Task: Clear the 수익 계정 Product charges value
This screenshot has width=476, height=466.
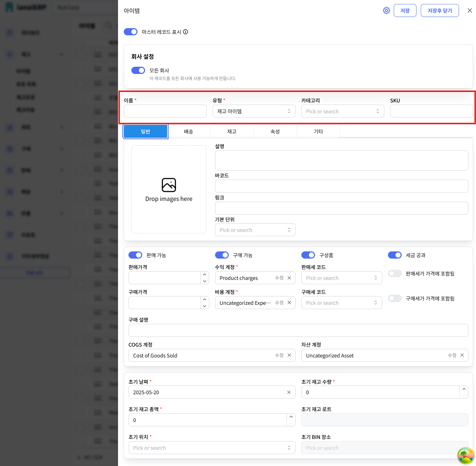Action: pos(289,278)
